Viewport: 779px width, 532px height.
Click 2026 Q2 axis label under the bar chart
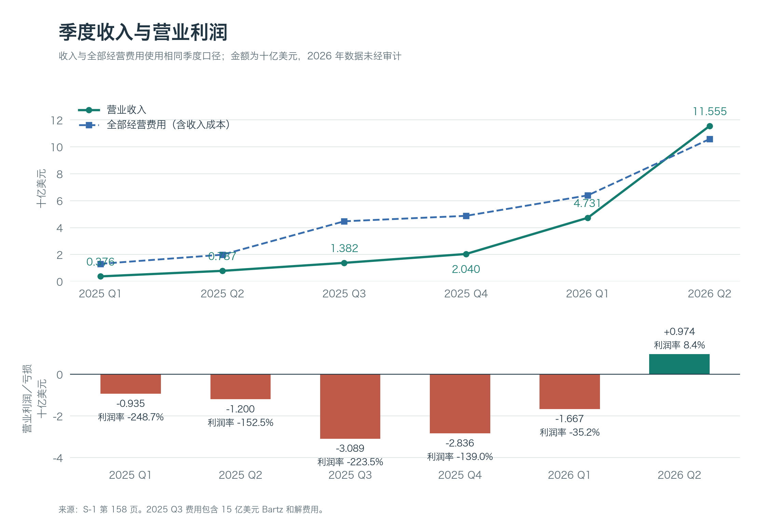[679, 475]
